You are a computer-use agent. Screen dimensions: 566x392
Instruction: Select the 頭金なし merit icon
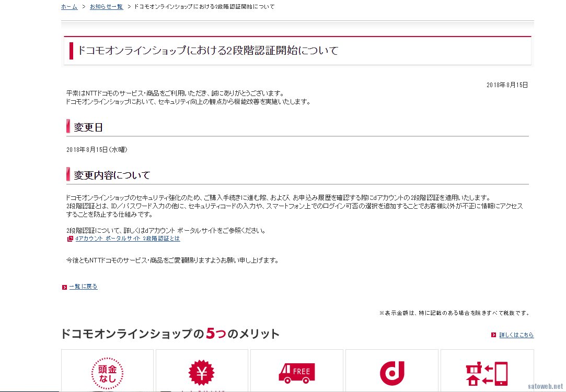107,373
